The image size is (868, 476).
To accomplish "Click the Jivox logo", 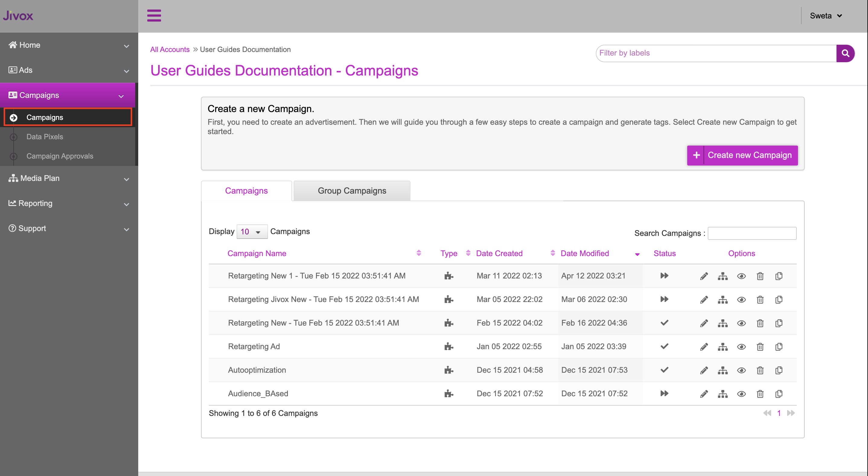I will coord(18,15).
